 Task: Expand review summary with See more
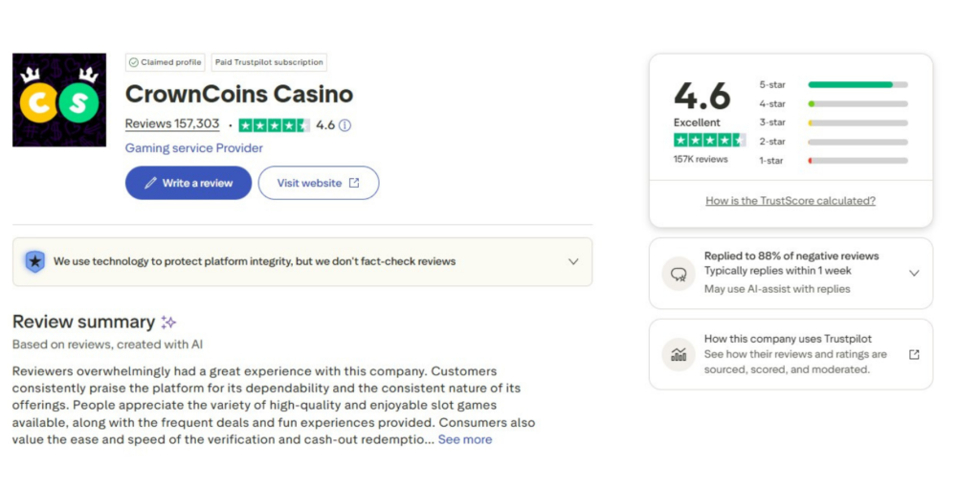pos(465,439)
